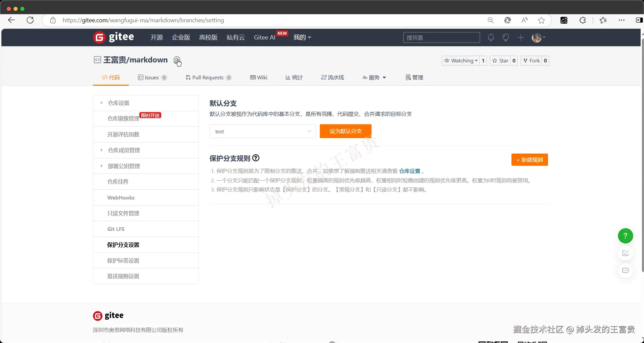Click the 新建规则 button
644x343 pixels.
pos(530,160)
